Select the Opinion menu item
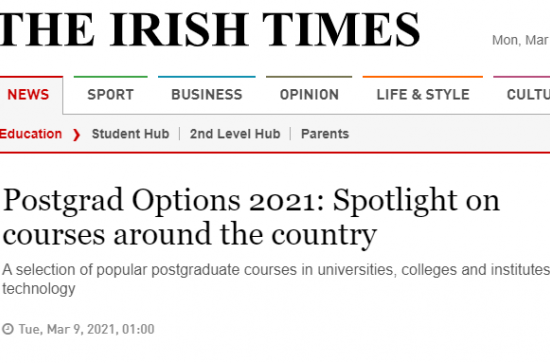Viewport: 550px width, 363px height. pos(309,95)
